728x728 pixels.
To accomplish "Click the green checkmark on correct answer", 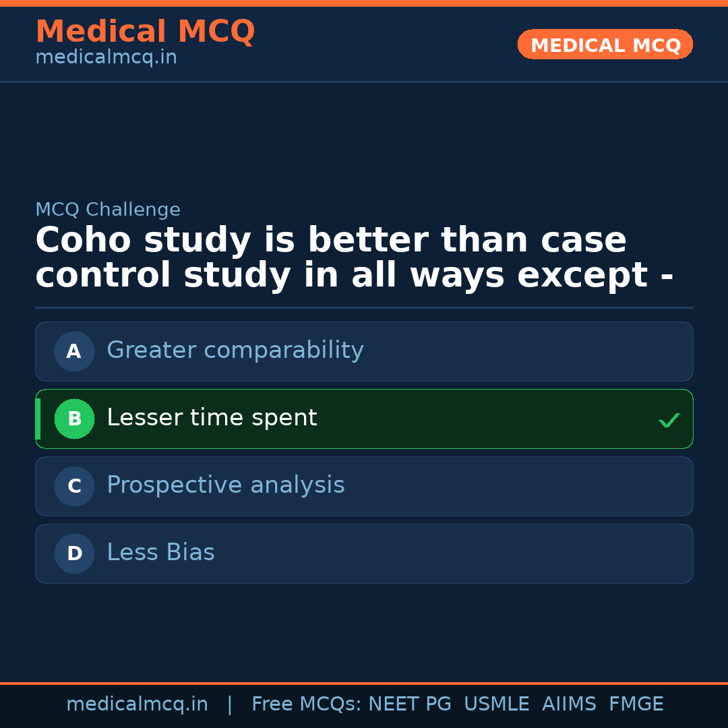I will pos(669,420).
